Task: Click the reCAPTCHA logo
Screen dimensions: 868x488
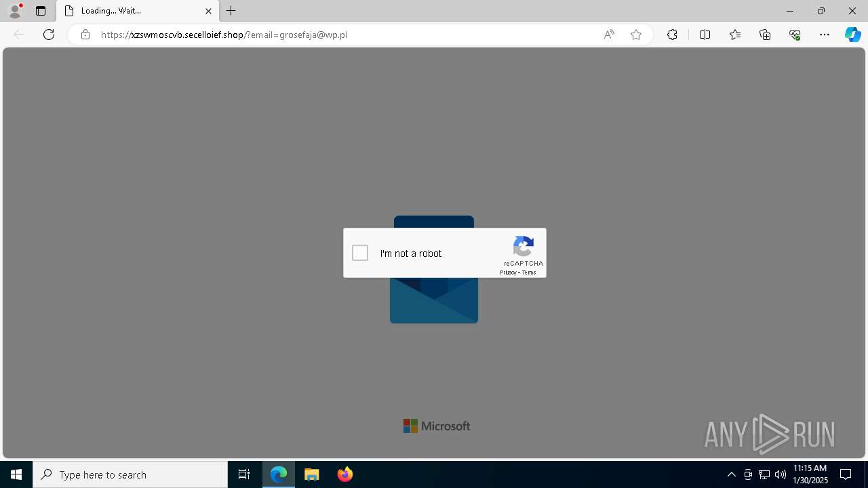Action: click(524, 247)
